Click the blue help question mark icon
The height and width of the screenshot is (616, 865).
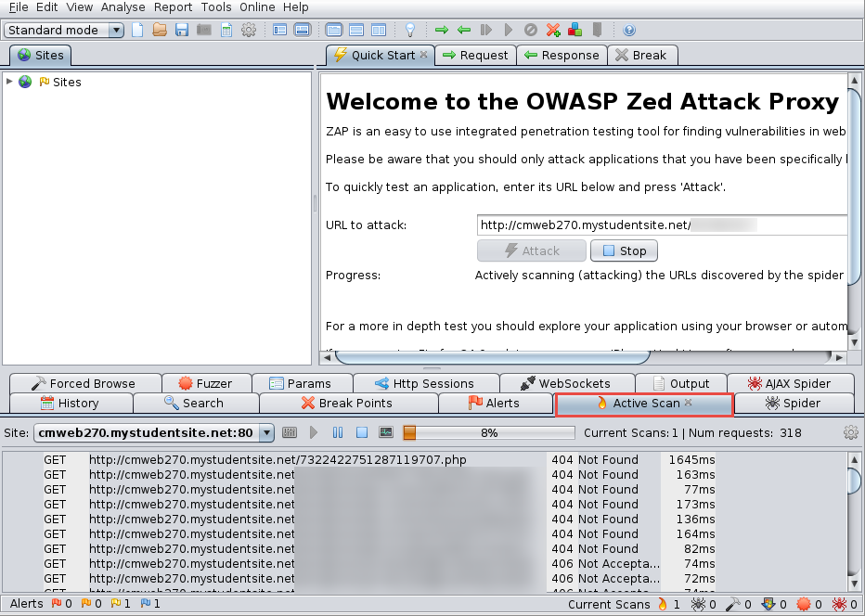pyautogui.click(x=629, y=30)
